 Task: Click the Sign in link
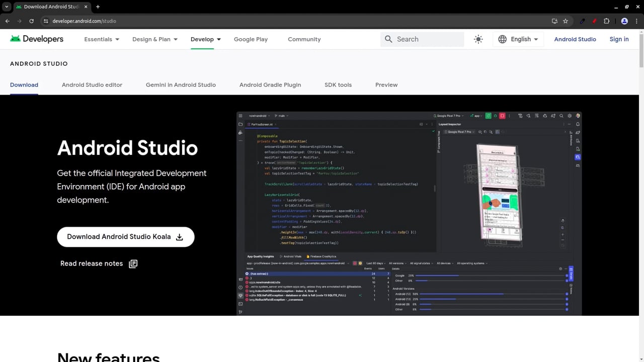pyautogui.click(x=619, y=39)
